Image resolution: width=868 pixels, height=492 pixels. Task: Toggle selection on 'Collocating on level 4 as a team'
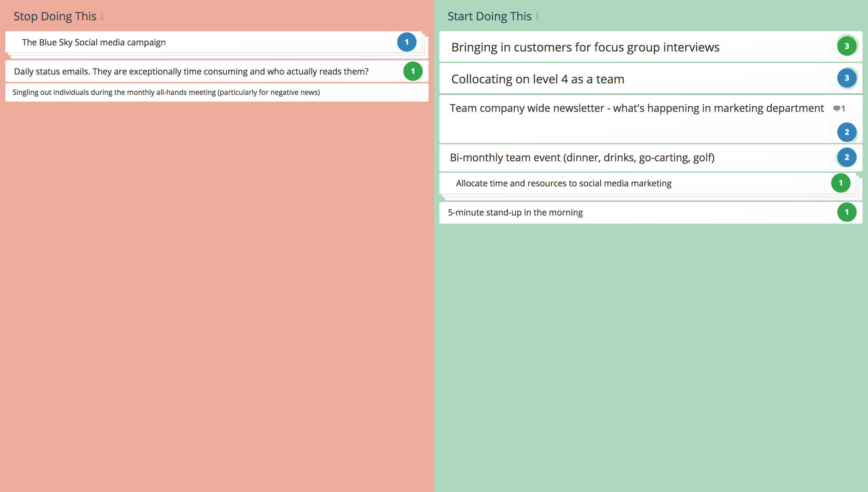[x=650, y=78]
